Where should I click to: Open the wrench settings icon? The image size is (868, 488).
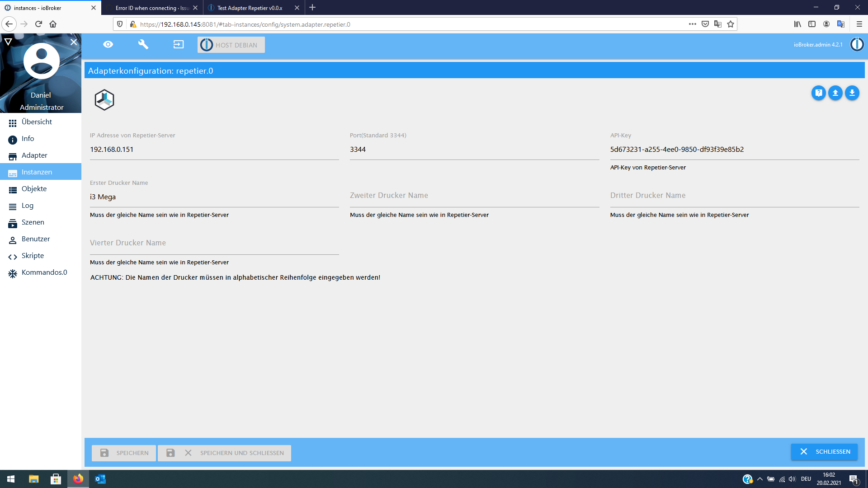[143, 44]
